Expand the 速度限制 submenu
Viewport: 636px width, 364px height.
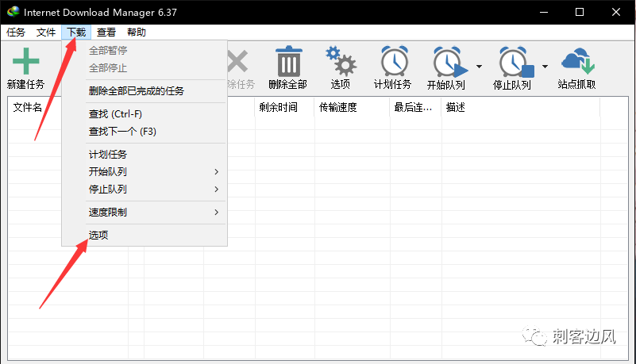click(145, 213)
